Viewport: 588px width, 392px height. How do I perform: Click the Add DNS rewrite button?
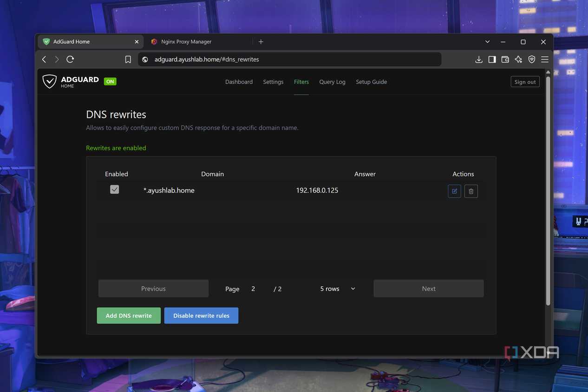(x=129, y=316)
